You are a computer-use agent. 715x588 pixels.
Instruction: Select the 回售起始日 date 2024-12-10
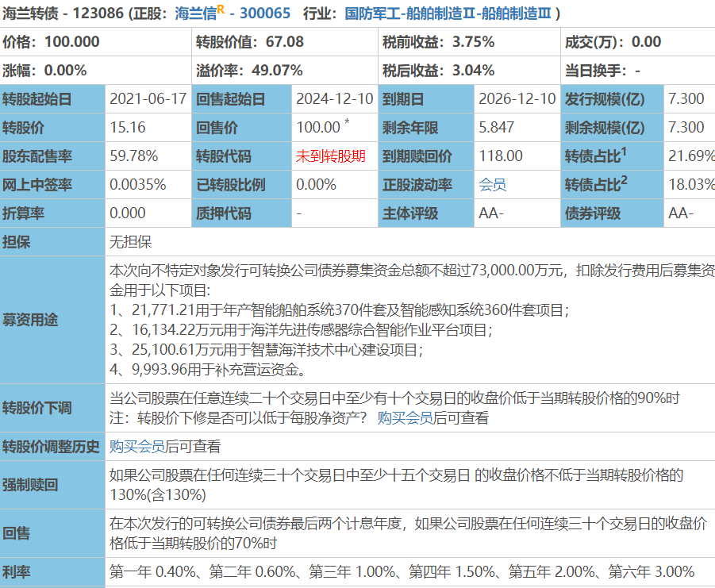tap(335, 99)
